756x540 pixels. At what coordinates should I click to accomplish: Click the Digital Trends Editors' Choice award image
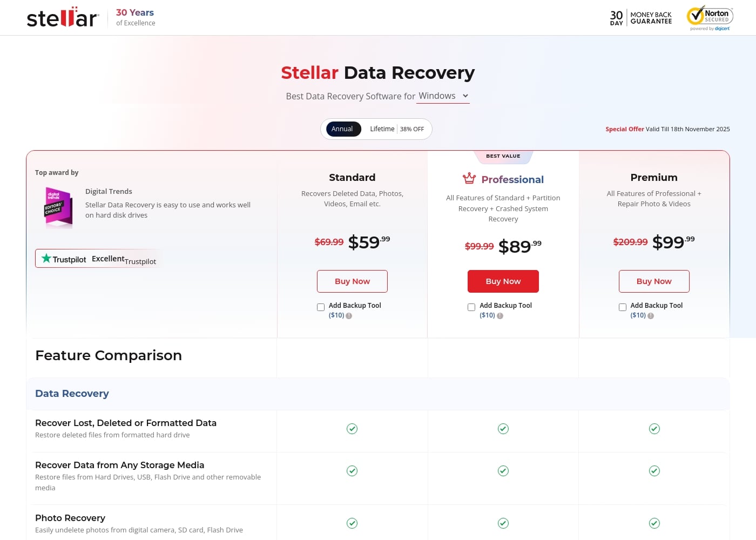[58, 208]
